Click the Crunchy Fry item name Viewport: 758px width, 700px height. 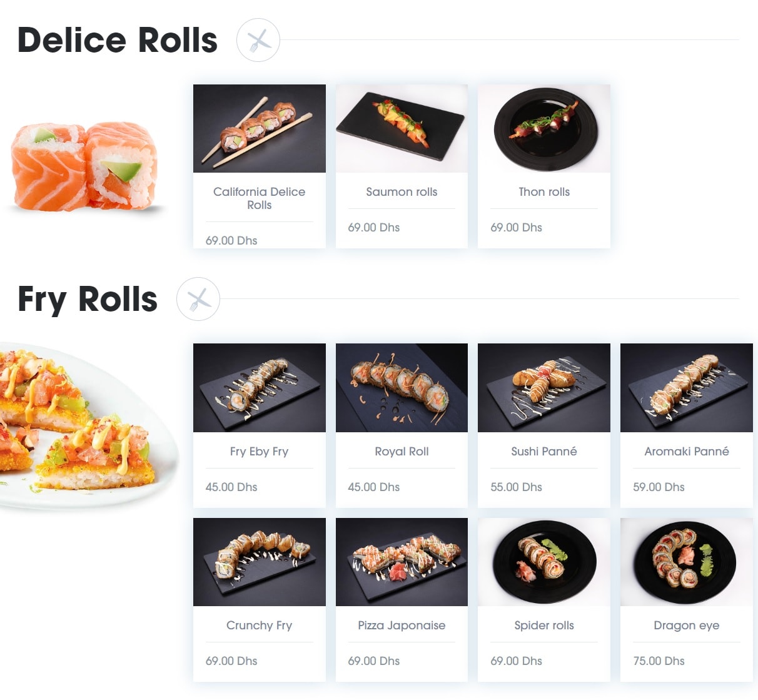coord(260,625)
